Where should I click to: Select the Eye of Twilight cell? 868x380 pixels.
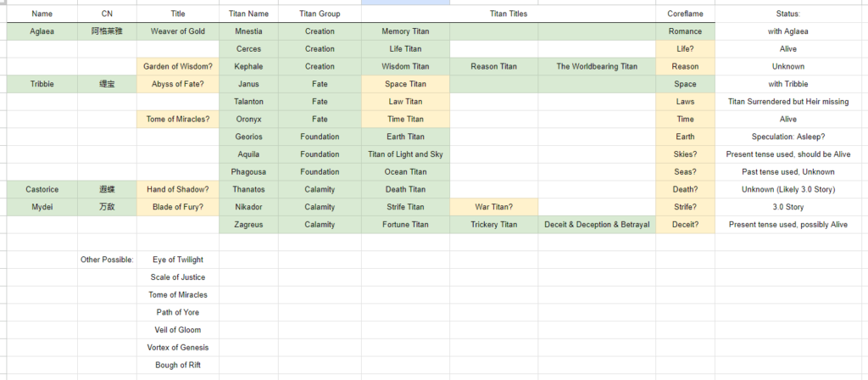[178, 260]
